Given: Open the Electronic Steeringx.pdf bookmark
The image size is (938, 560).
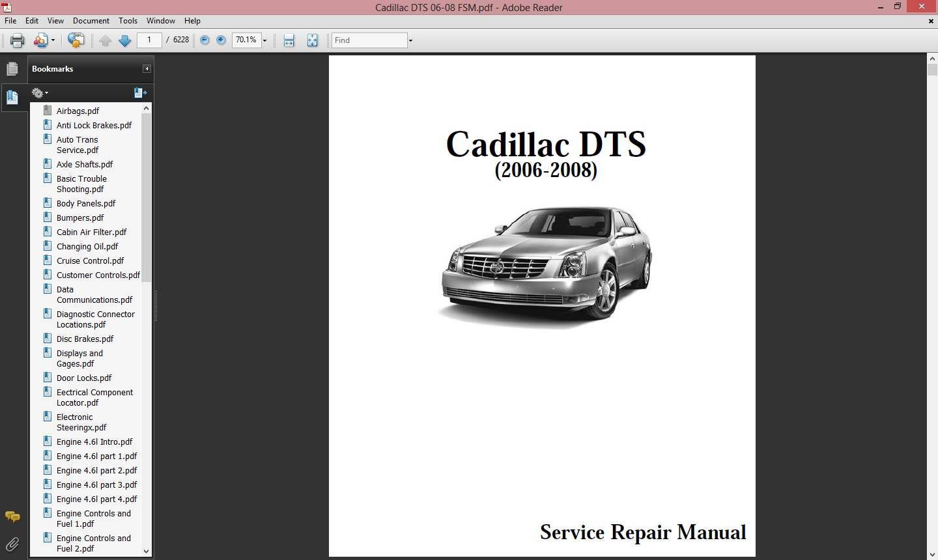Looking at the screenshot, I should pyautogui.click(x=81, y=422).
